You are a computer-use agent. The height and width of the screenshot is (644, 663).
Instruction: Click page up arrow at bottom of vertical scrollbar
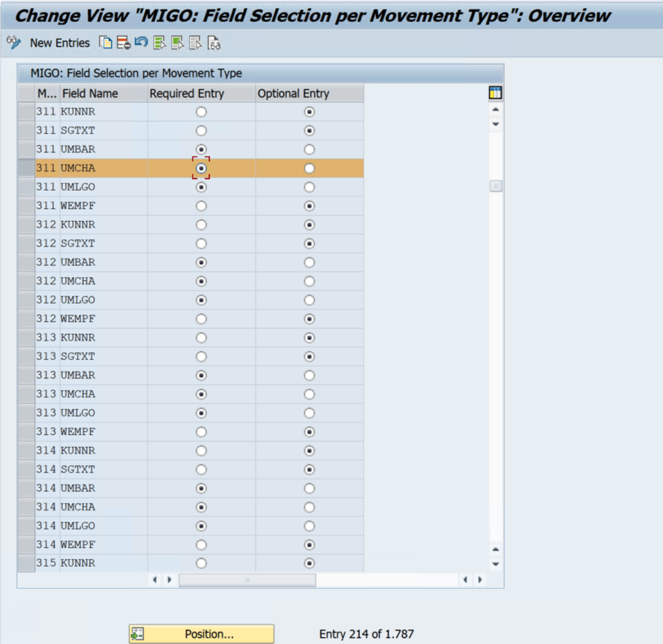coord(496,550)
